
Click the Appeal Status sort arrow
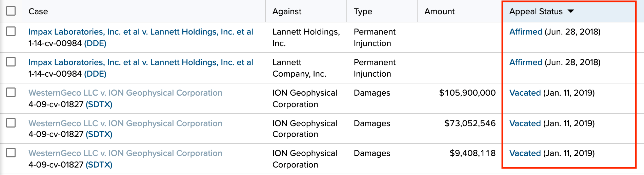[571, 11]
